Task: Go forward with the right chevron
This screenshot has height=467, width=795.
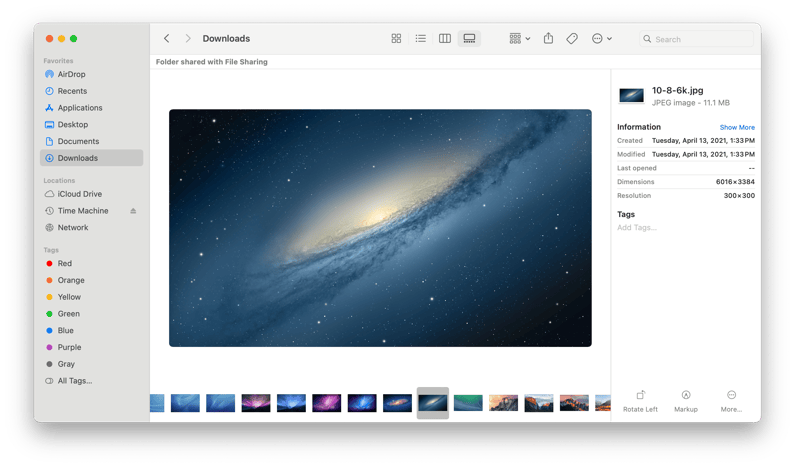Action: point(188,39)
